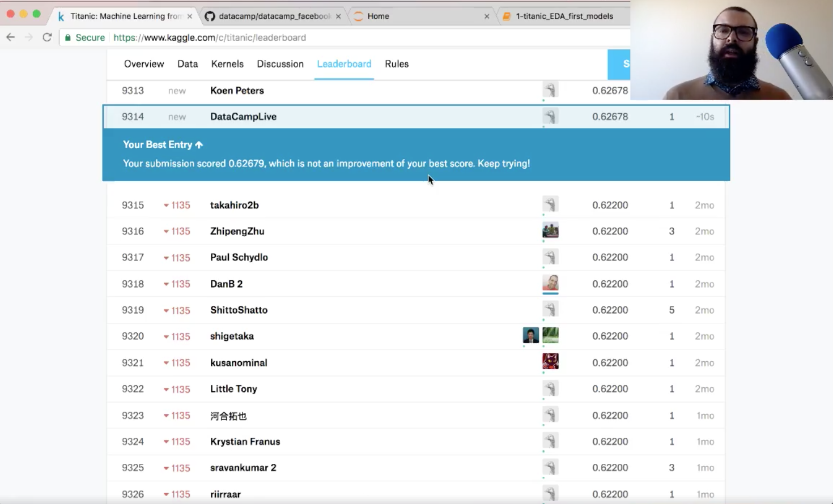Viewport: 833px width, 504px height.
Task: Open the Discussion tab
Action: [280, 64]
